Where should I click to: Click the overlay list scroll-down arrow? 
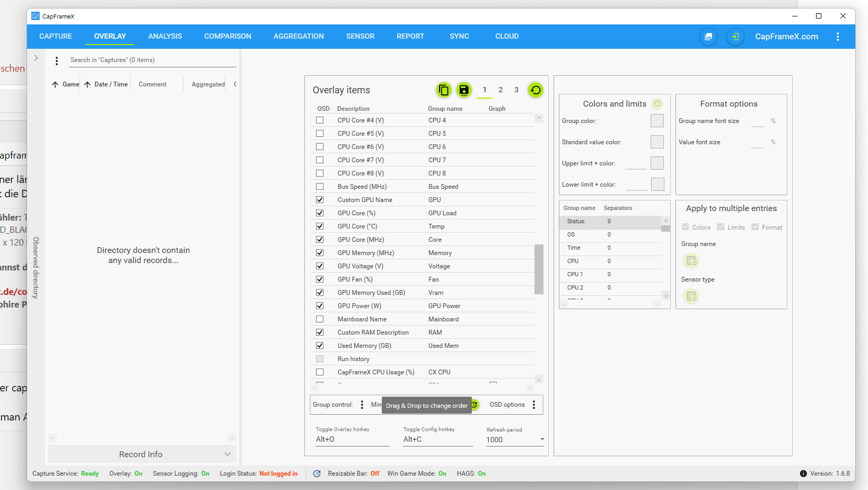[539, 379]
